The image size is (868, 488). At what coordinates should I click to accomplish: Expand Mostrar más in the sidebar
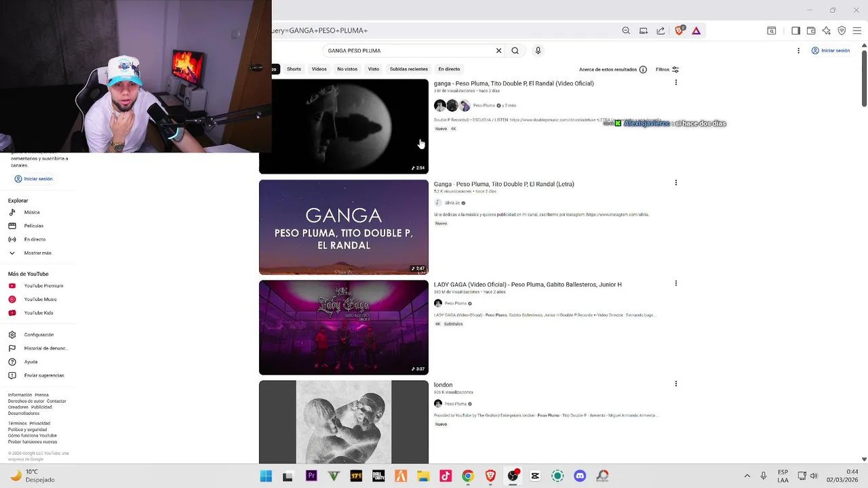(x=38, y=253)
